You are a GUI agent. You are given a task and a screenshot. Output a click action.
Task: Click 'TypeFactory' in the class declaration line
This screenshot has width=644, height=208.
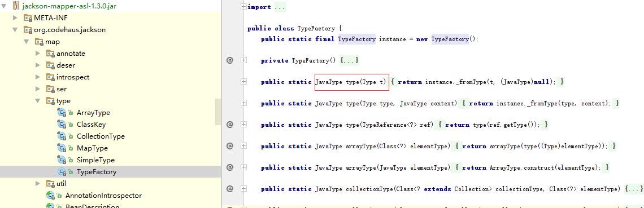(316, 29)
